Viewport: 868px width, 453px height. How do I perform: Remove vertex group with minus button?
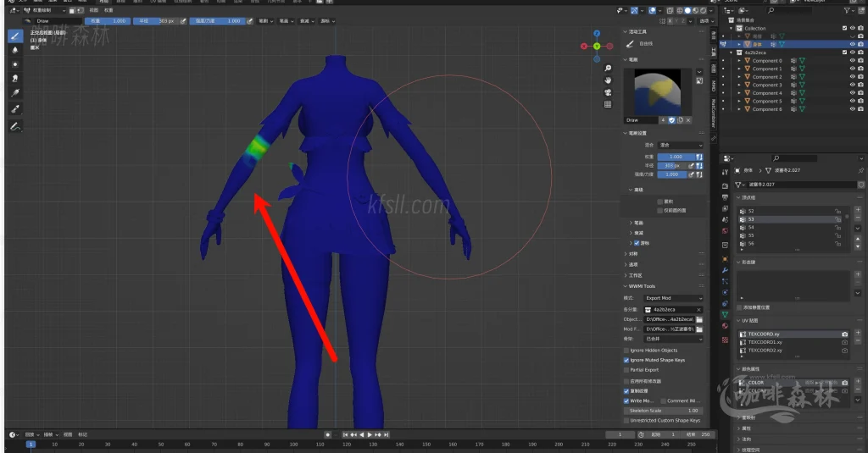pyautogui.click(x=858, y=218)
